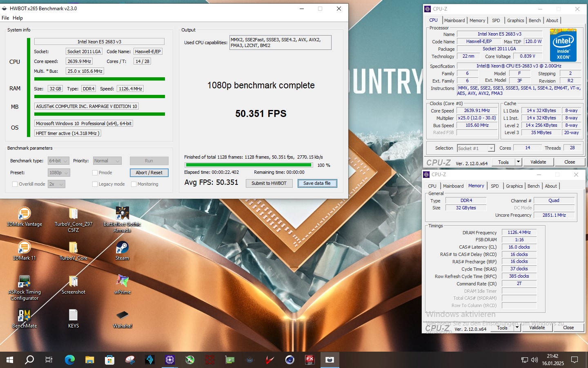Screen dimensions: 588x368
Task: Click the Used CPU capabilities text box
Action: click(x=280, y=43)
